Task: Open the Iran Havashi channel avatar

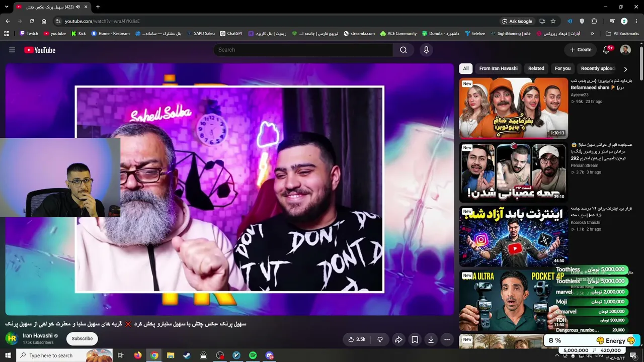Action: click(12, 338)
